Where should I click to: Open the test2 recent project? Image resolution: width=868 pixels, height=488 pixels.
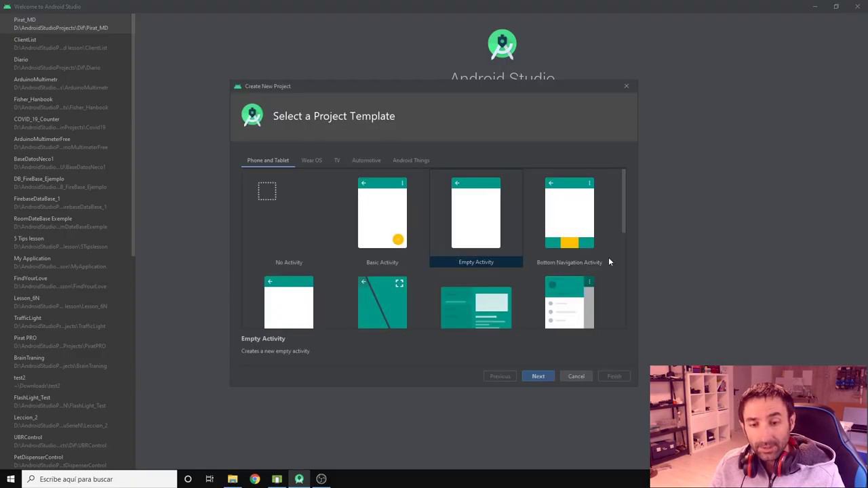click(66, 382)
